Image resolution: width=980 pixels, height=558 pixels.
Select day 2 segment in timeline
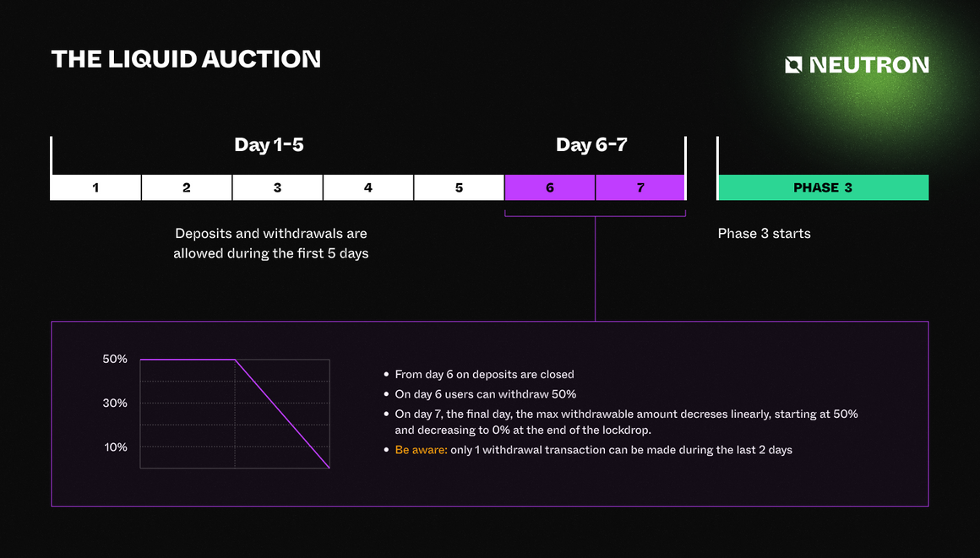[187, 187]
